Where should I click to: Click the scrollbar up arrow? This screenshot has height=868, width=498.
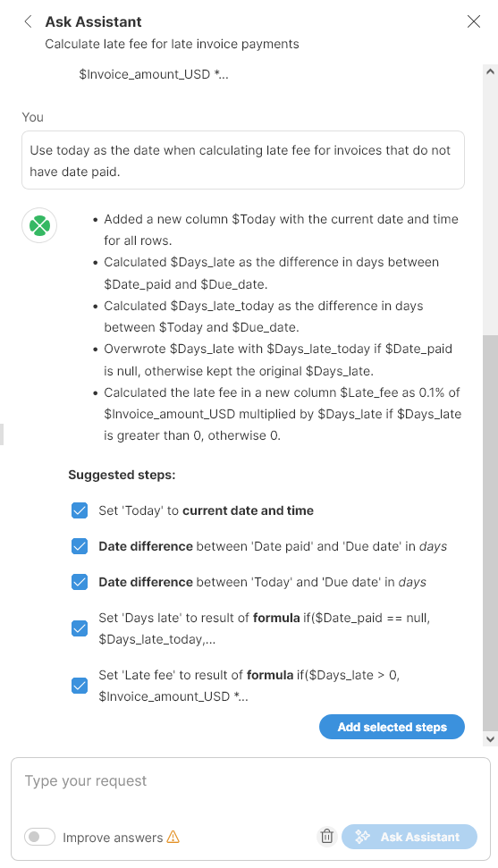(x=490, y=72)
